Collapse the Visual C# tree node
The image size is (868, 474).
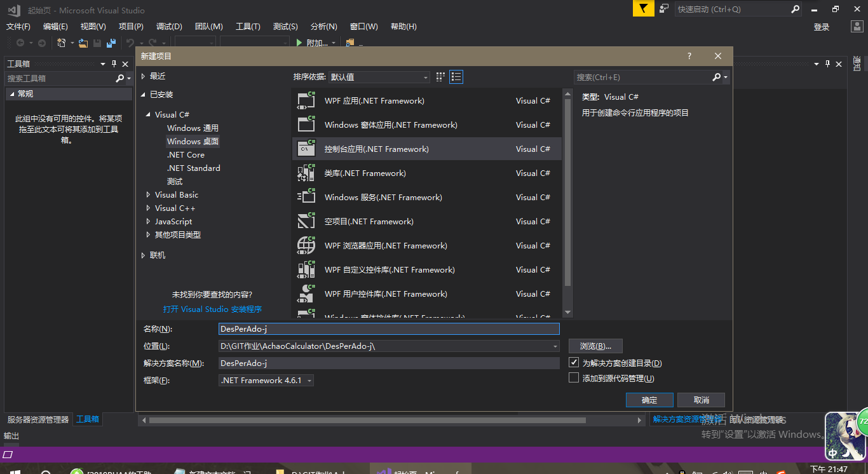pos(149,115)
